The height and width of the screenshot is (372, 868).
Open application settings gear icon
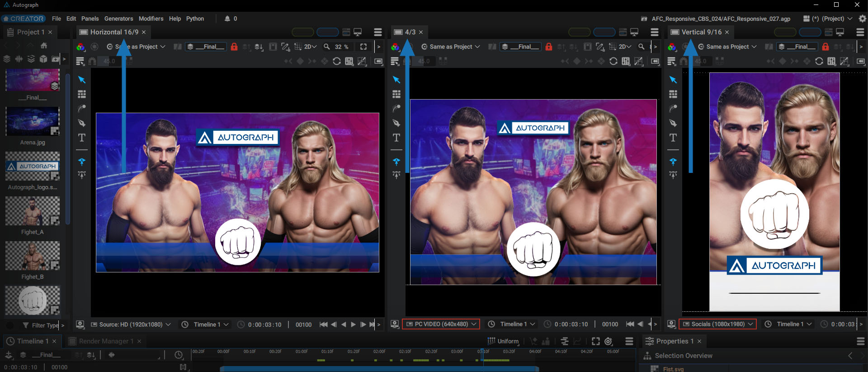(863, 19)
